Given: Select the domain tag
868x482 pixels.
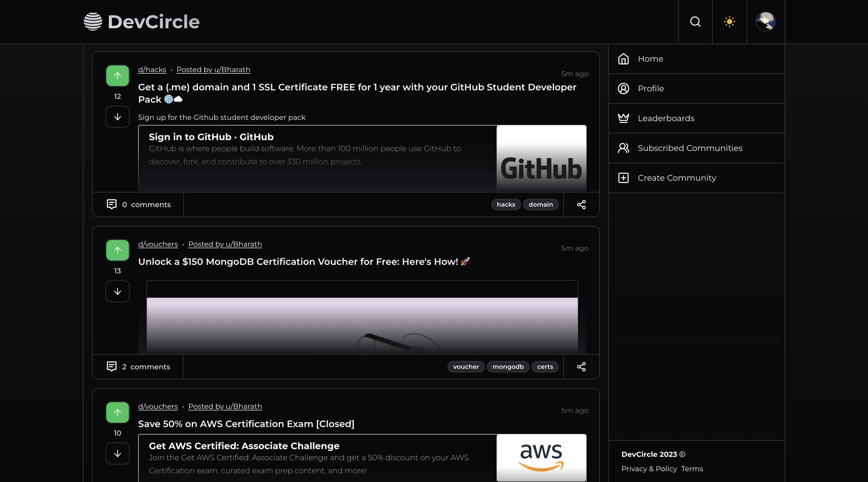Looking at the screenshot, I should coord(541,205).
